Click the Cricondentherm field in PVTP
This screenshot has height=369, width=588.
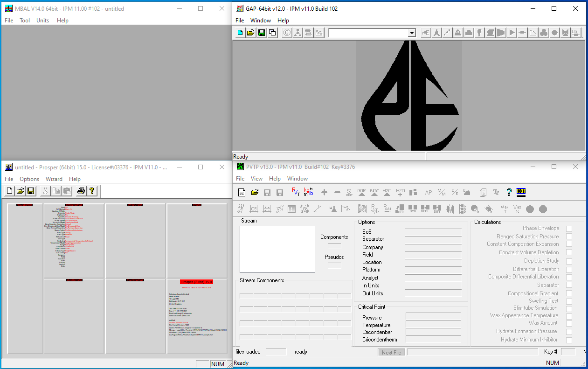(433, 340)
